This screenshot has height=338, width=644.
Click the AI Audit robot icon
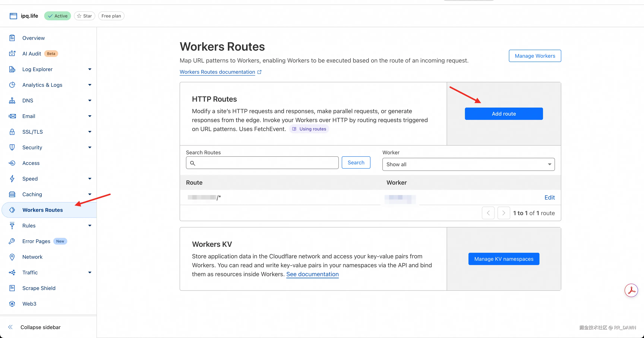pyautogui.click(x=12, y=53)
